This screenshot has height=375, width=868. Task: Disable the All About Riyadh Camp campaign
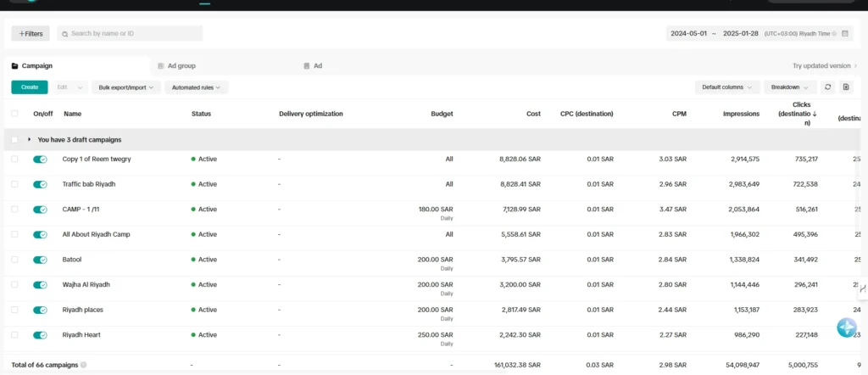[x=40, y=234]
